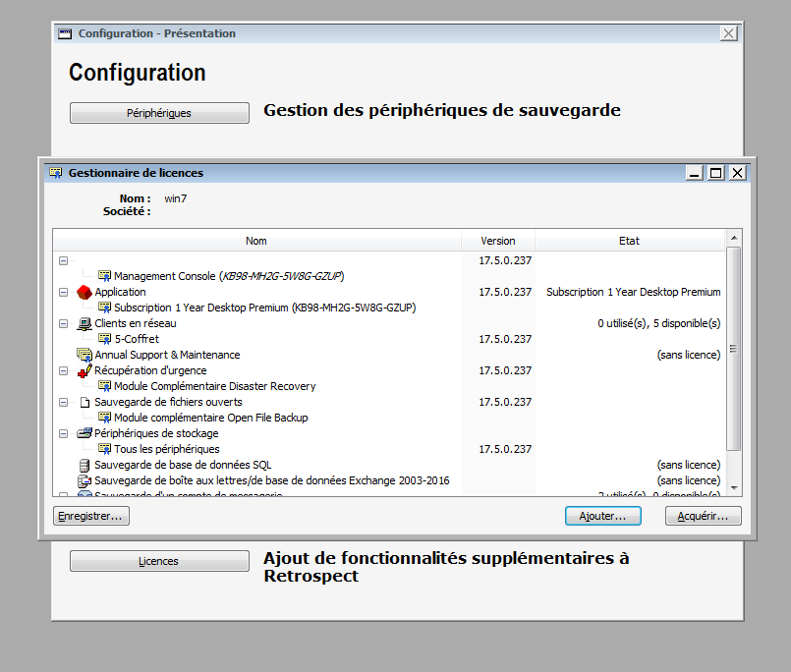Click the Sauvegarde de fichiers ouverts document icon
This screenshot has width=791, height=672.
[x=84, y=402]
